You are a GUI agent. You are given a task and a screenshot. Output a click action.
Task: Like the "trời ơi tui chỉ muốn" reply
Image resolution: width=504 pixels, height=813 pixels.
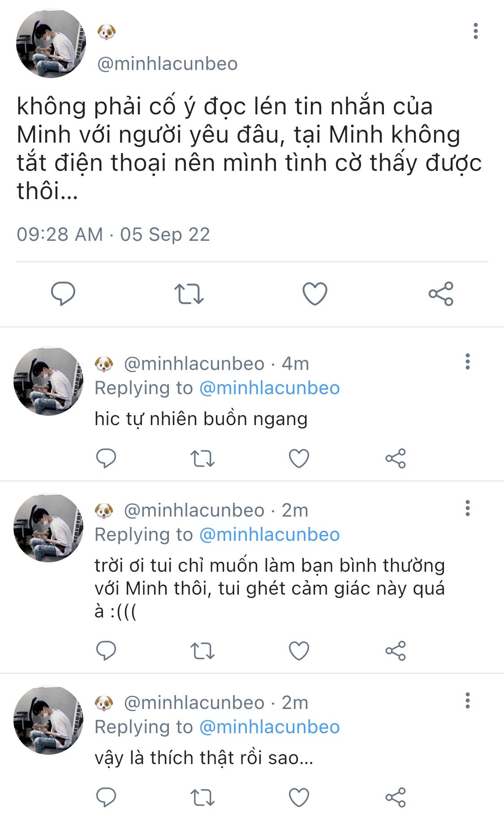[x=299, y=651]
